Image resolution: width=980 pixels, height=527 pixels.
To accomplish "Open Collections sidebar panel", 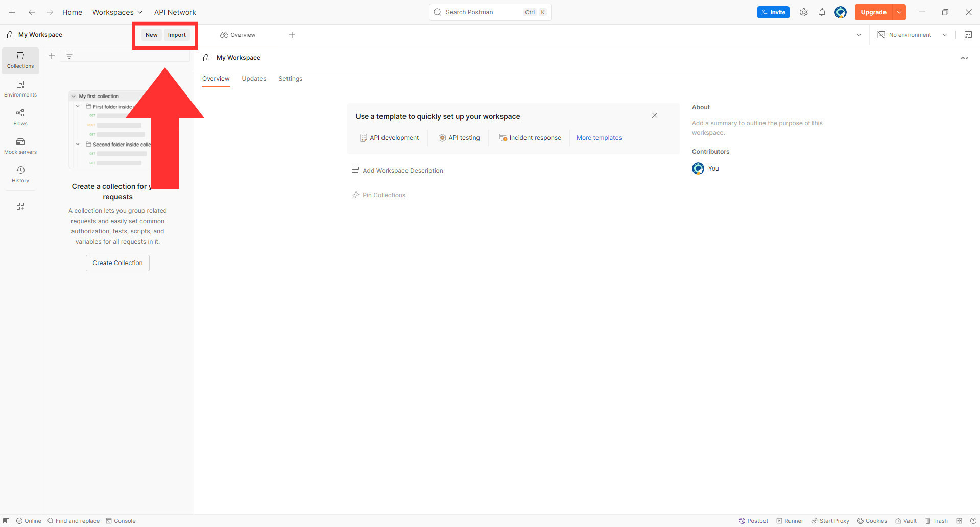I will point(20,60).
